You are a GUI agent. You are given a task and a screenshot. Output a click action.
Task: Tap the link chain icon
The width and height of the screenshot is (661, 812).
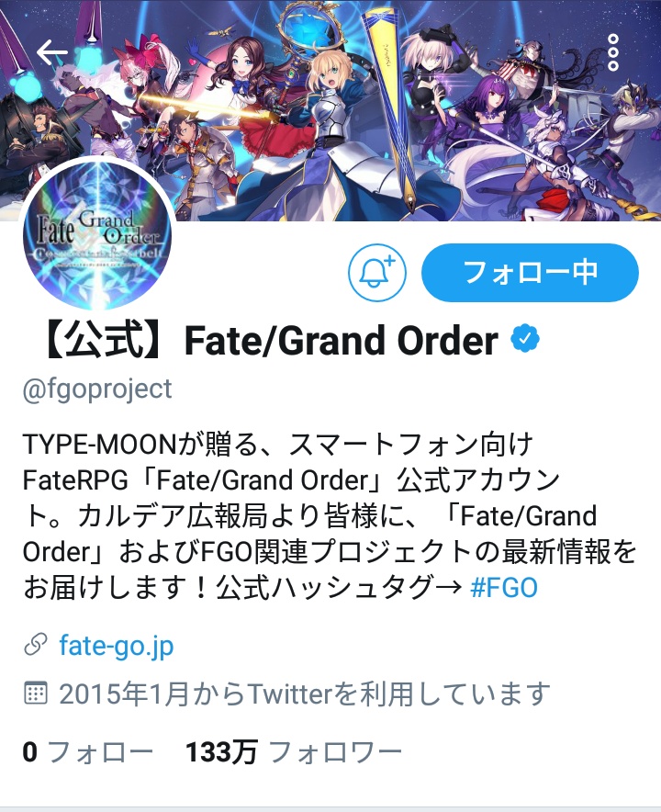click(x=36, y=645)
